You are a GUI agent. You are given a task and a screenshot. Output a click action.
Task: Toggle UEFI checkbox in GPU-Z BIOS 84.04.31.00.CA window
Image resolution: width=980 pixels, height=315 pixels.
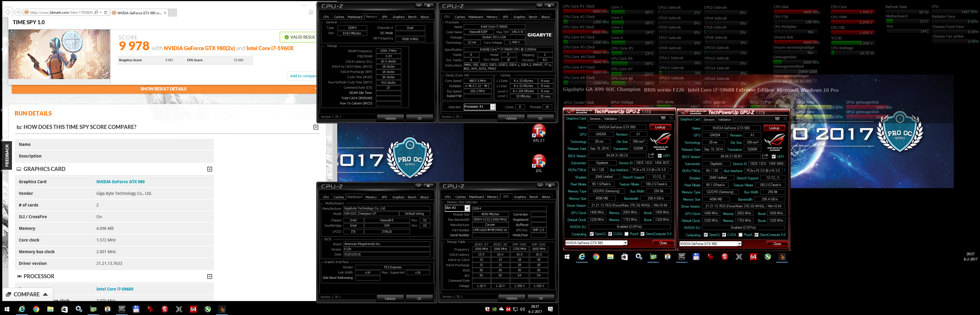(x=660, y=155)
